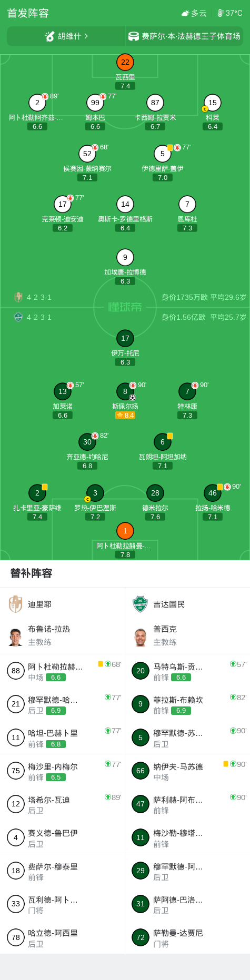This screenshot has width=250, height=980.
Task: Tap the 迪里耶 team crest in substitutes
Action: [x=16, y=604]
